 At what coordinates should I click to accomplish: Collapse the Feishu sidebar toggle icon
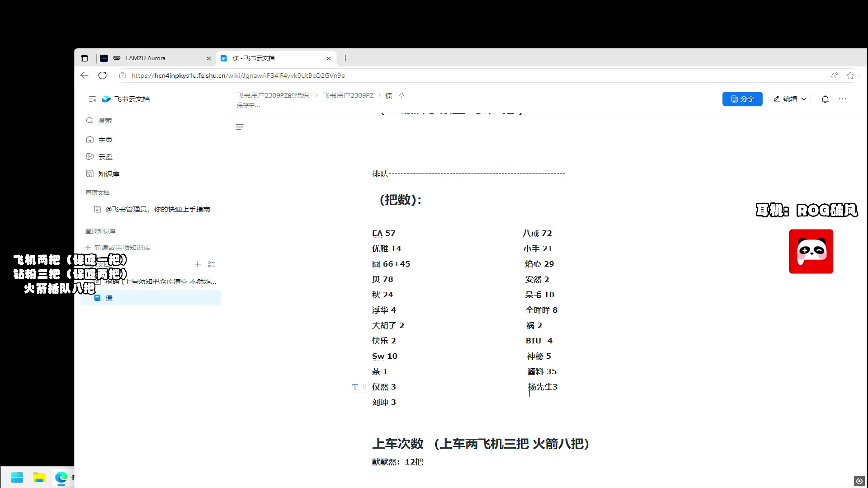pos(92,99)
